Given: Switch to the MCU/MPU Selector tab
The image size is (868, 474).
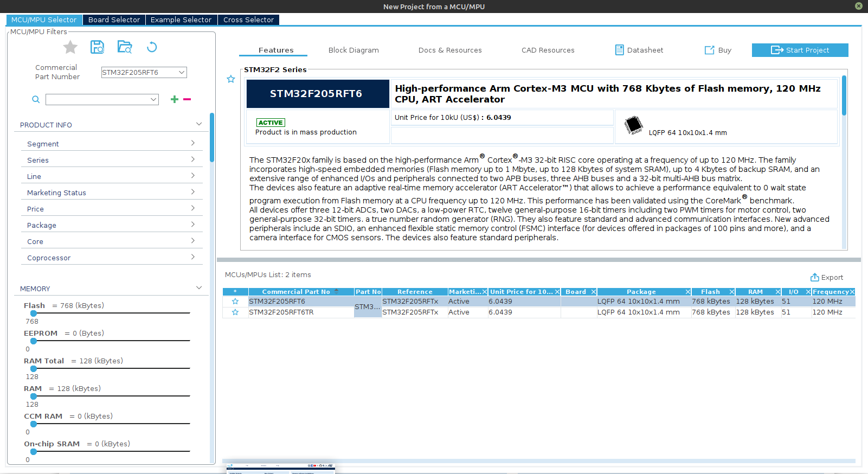Looking at the screenshot, I should (x=44, y=20).
